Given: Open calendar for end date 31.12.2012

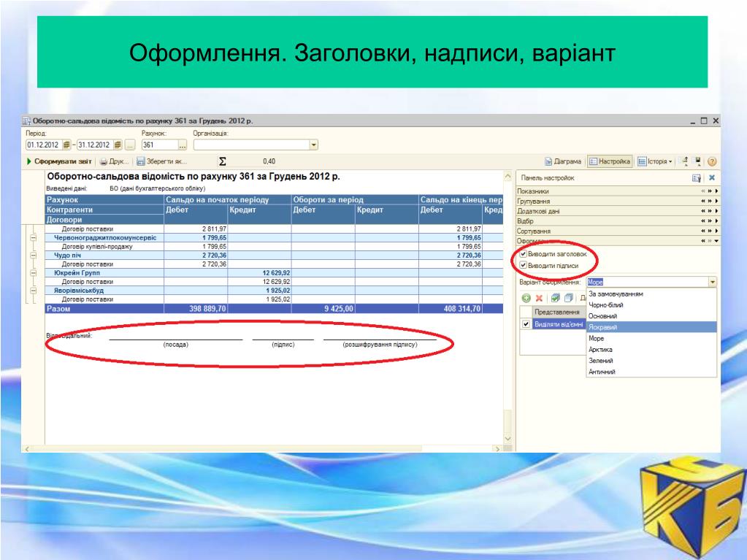Looking at the screenshot, I should 118,145.
